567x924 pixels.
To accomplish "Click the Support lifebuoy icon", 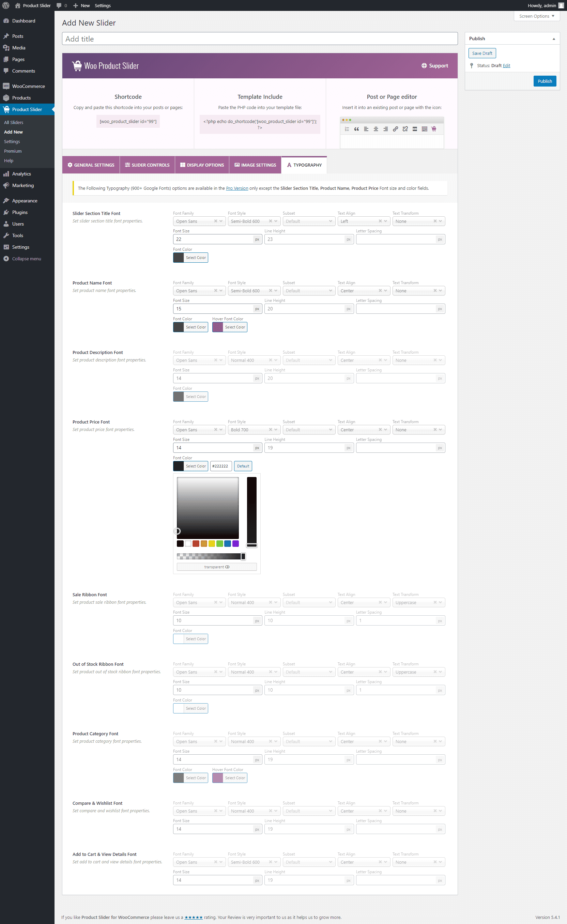I will click(x=424, y=66).
